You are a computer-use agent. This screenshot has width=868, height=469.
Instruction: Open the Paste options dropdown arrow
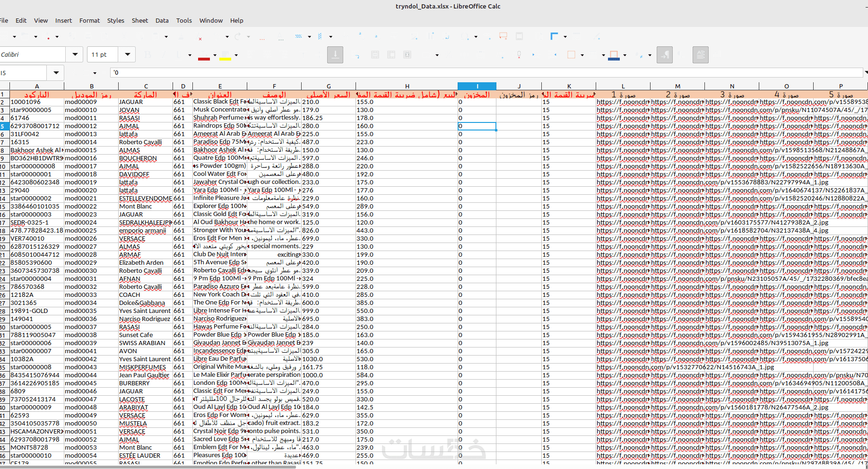coord(166,36)
